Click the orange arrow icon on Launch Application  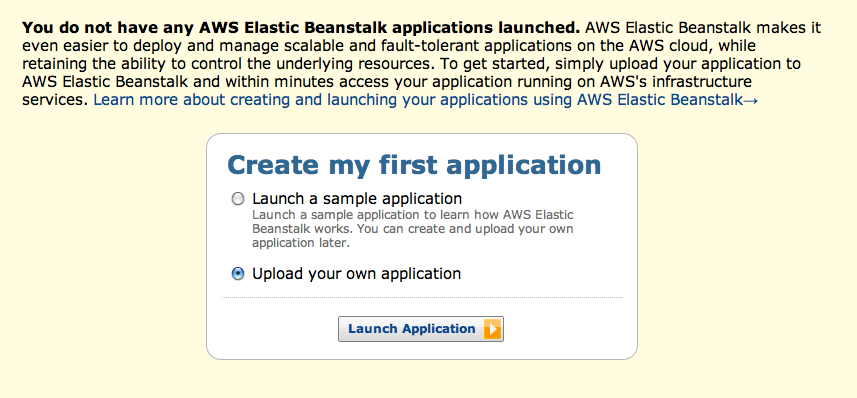(492, 329)
